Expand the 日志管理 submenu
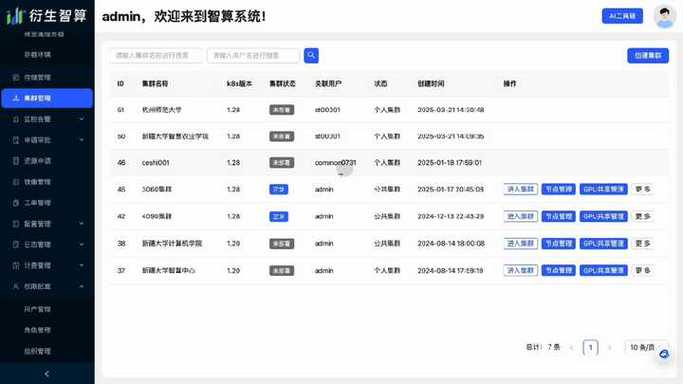Image resolution: width=683 pixels, height=384 pixels. (47, 245)
